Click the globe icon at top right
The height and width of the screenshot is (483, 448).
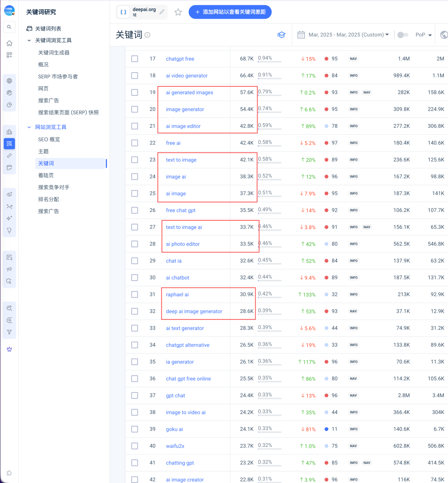pos(444,35)
